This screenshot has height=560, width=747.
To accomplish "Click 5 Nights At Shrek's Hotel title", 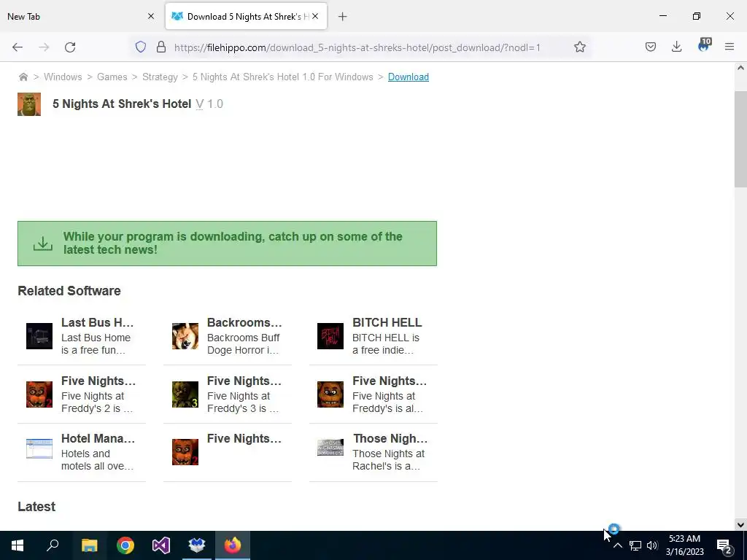I will (122, 104).
